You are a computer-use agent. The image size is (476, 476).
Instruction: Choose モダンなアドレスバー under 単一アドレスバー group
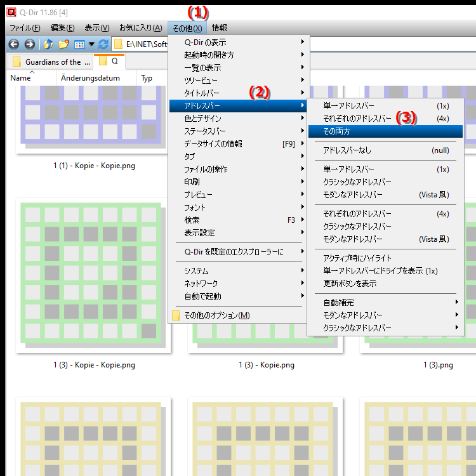tap(385, 195)
